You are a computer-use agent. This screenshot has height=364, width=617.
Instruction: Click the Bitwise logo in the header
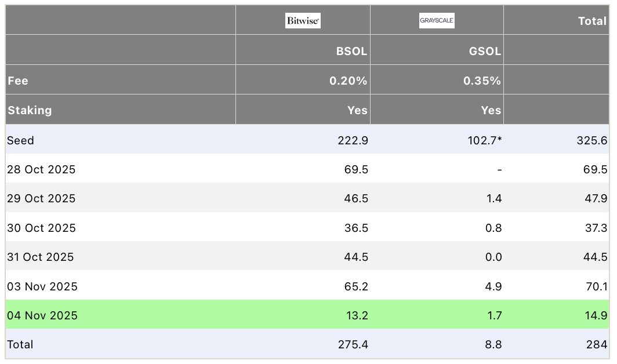pos(303,20)
